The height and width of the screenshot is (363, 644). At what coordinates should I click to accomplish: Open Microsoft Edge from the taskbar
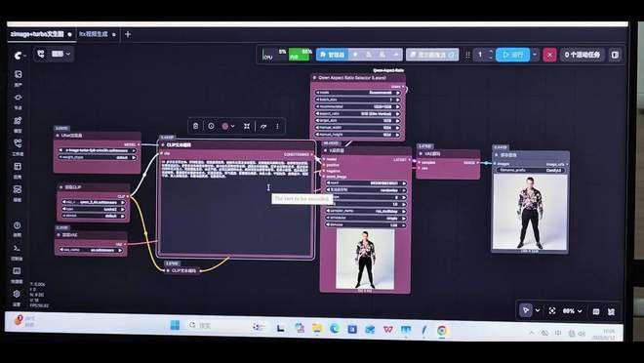(335, 328)
